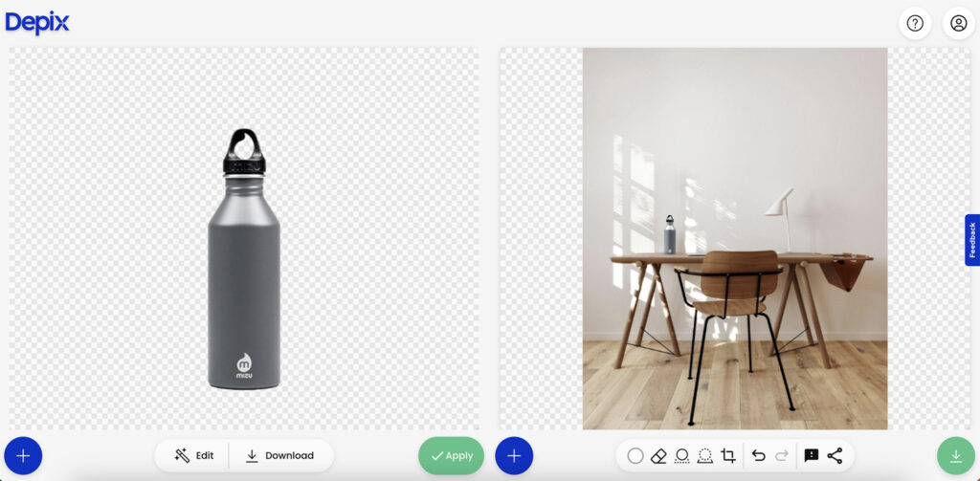Image resolution: width=980 pixels, height=481 pixels.
Task: Download the bottle cutout image
Action: point(279,455)
